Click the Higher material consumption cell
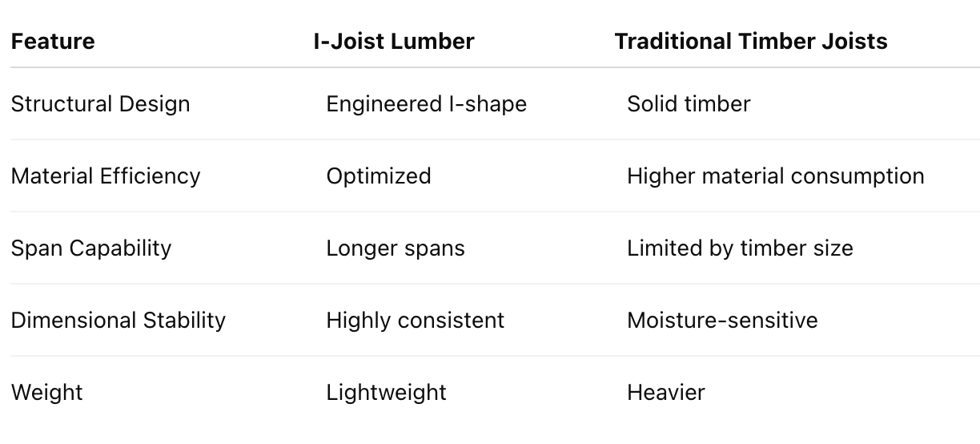 click(776, 176)
